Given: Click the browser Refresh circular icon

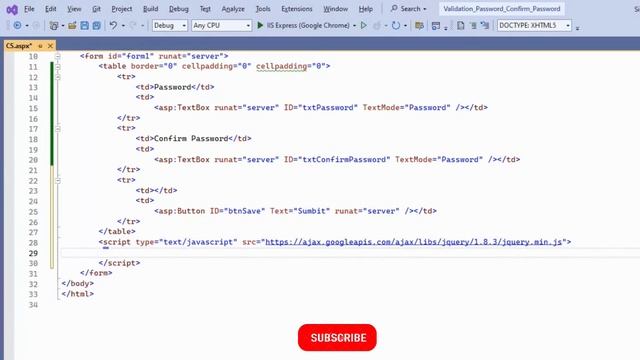Looking at the screenshot, I should (396, 25).
